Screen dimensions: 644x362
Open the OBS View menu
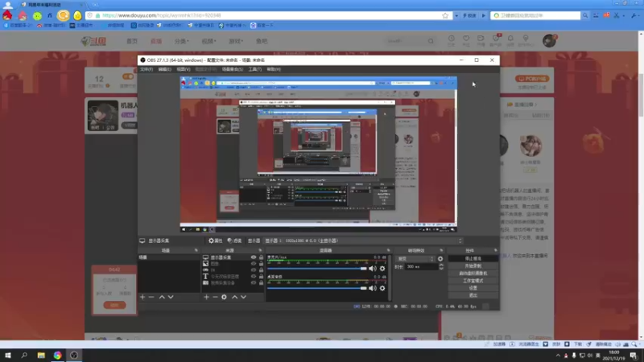(184, 69)
